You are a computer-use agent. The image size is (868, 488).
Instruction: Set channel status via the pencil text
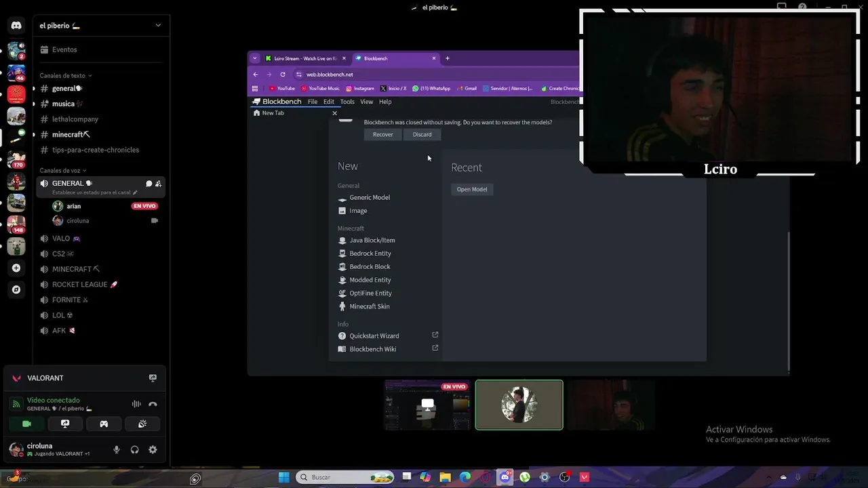point(94,192)
